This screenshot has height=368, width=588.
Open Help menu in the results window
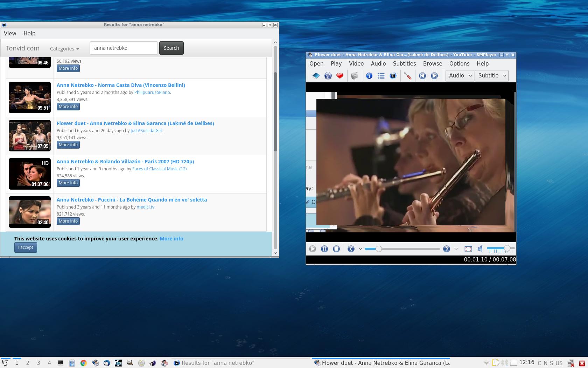click(x=29, y=34)
